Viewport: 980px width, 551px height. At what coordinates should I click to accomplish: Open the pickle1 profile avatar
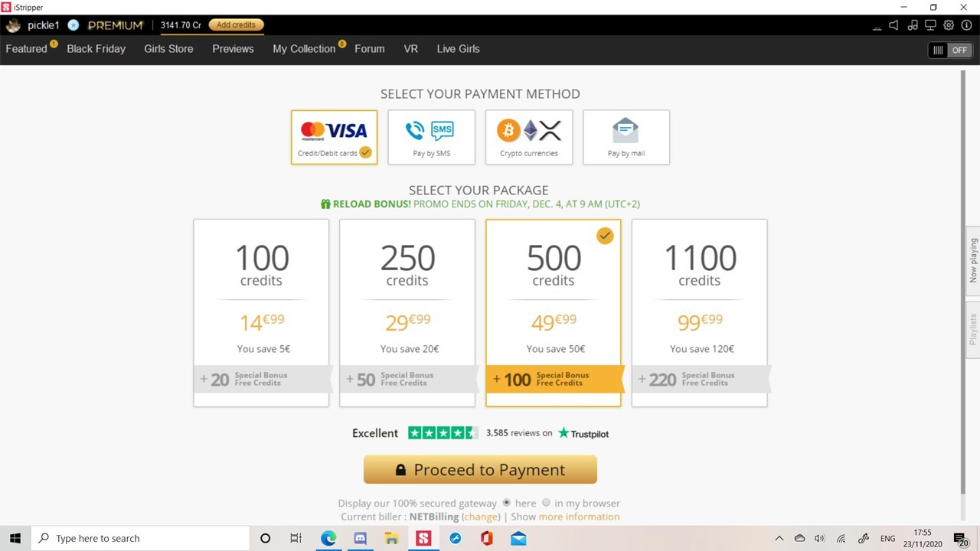tap(14, 25)
